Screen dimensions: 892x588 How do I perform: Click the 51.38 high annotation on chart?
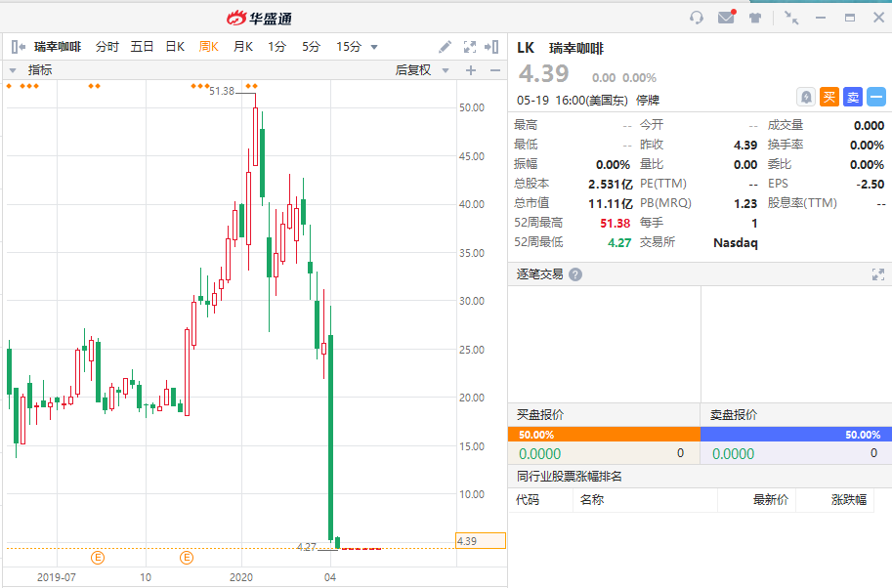[222, 91]
